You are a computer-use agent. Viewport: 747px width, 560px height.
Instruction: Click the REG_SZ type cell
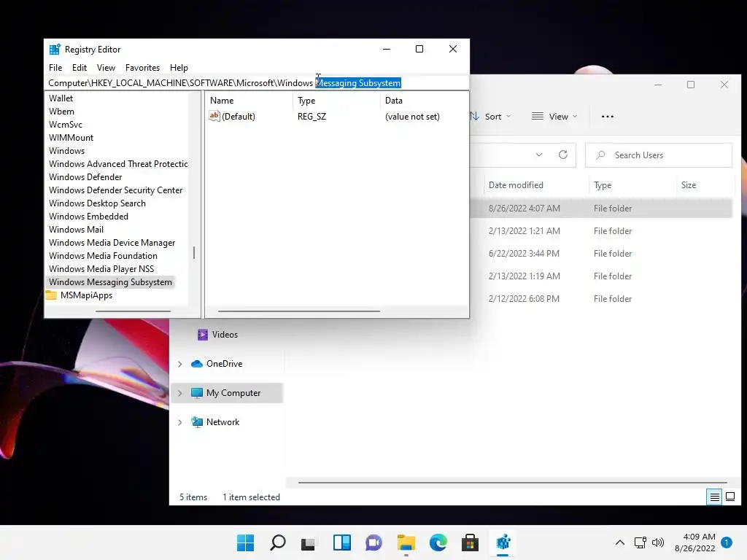click(x=311, y=117)
